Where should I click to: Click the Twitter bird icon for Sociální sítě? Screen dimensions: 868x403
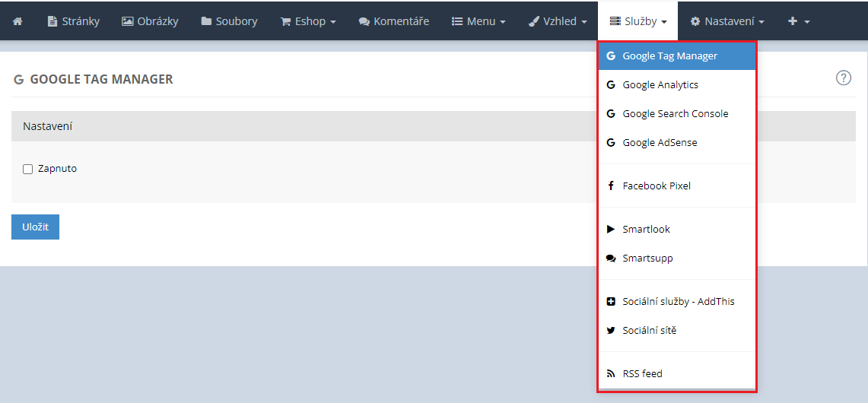[x=610, y=330]
